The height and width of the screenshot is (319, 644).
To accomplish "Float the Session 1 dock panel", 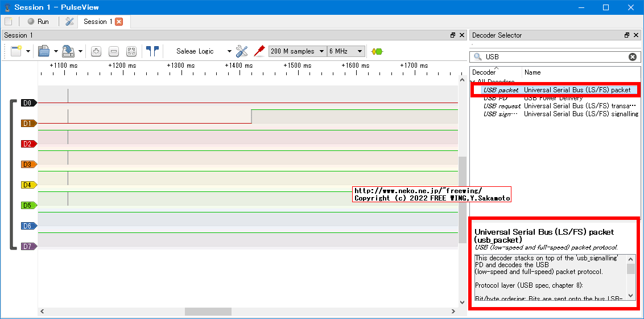I will point(453,35).
